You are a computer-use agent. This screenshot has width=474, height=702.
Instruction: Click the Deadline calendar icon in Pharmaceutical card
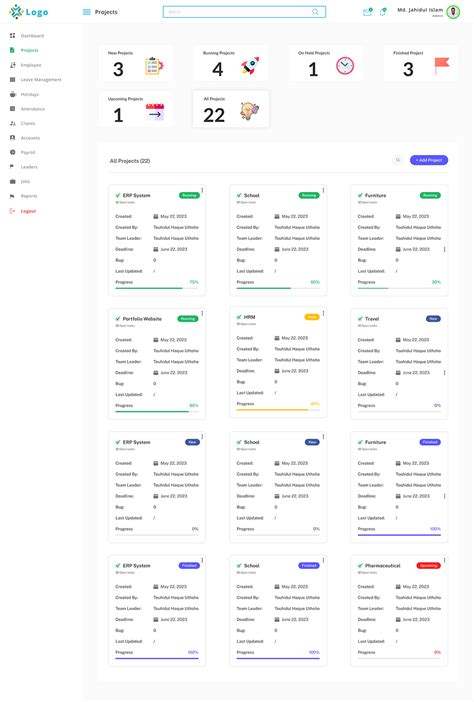coord(398,620)
